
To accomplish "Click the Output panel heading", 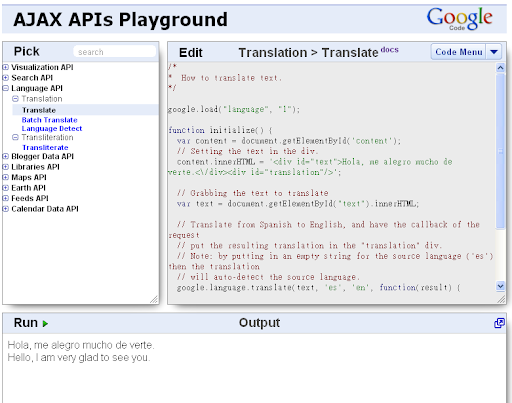I will point(259,323).
